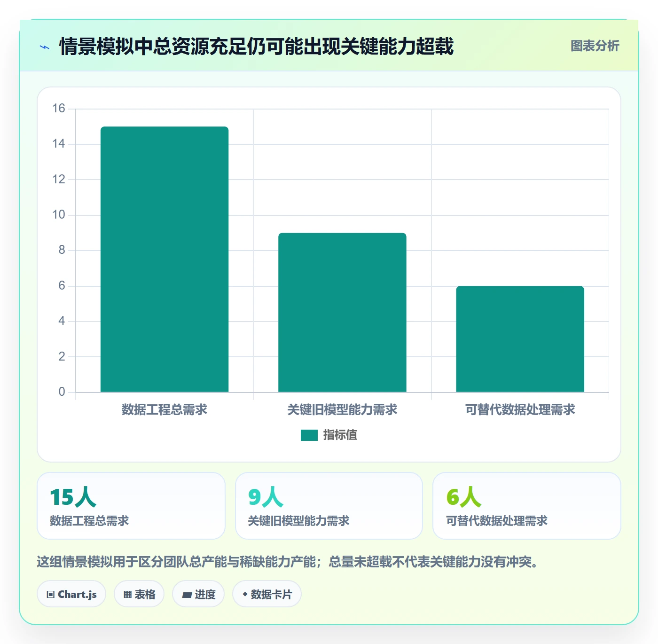Click the 关键旧模型能力需求 bar in the chart
Image resolution: width=658 pixels, height=644 pixels.
(342, 313)
